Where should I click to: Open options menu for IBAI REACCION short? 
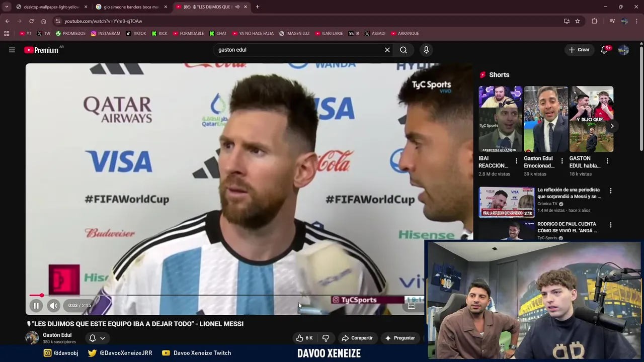point(516,161)
